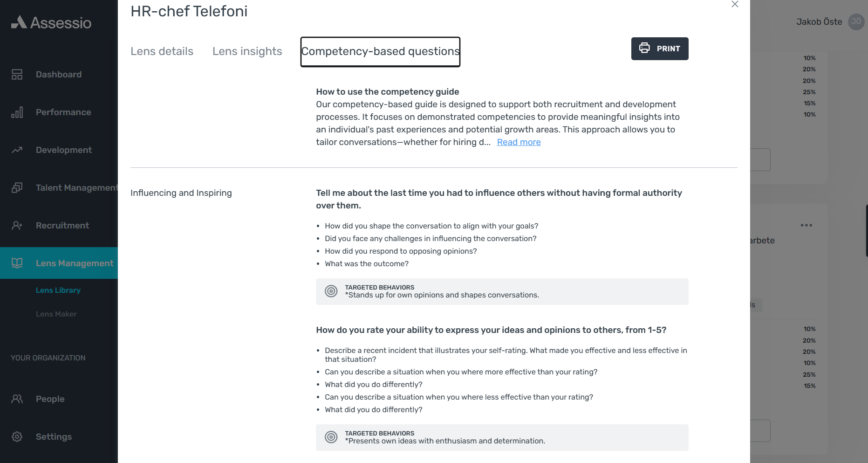Select Competency-based questions tab
The image size is (868, 463).
[x=380, y=52]
